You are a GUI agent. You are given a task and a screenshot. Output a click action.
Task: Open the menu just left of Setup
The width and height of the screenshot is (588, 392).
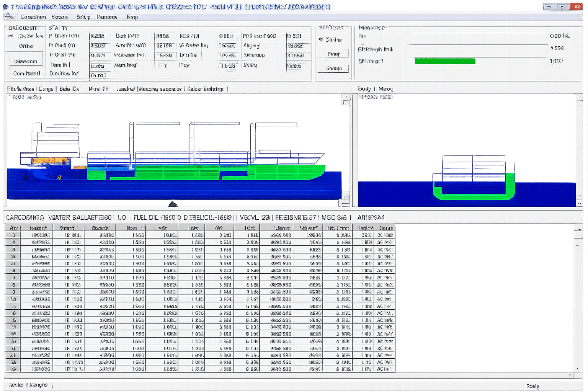pyautogui.click(x=60, y=17)
